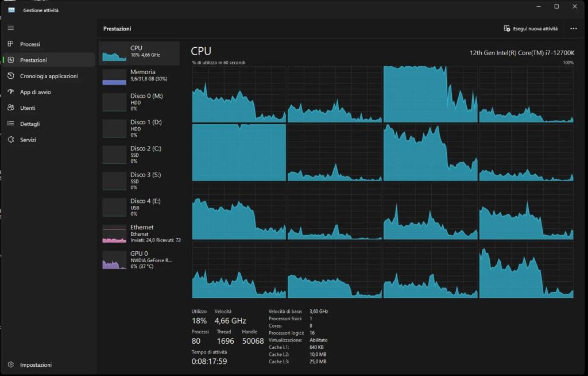Click the Processori fisici 1 value
The image size is (588, 376).
[311, 319]
